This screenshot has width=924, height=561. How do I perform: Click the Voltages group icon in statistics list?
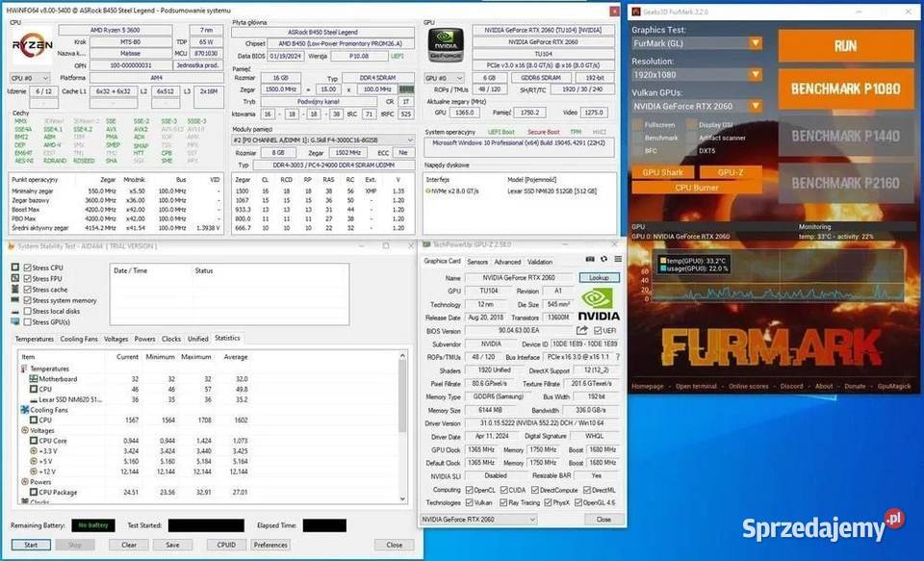point(25,430)
